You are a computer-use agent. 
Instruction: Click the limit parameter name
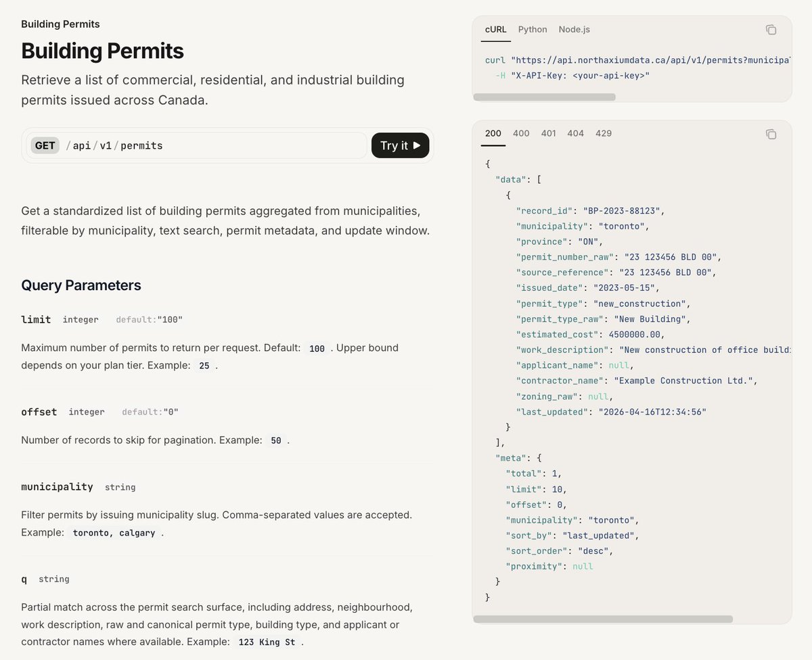pos(37,319)
